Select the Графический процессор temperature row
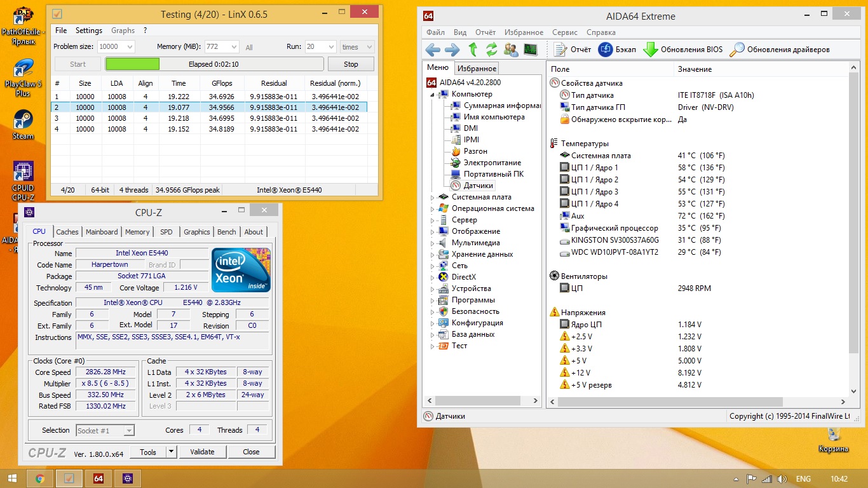 click(614, 228)
